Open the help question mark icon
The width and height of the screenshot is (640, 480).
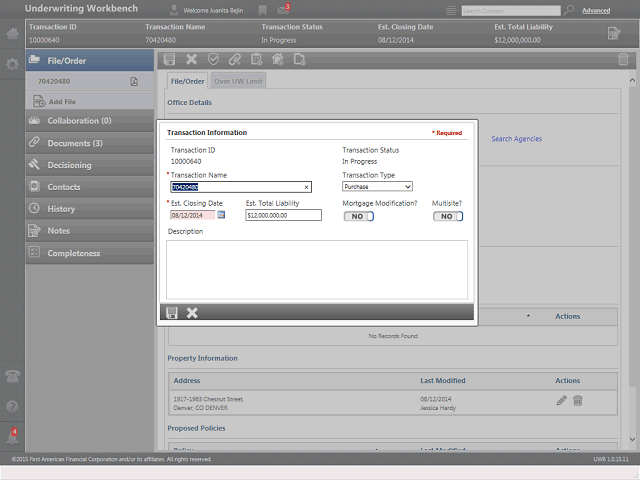pos(12,407)
